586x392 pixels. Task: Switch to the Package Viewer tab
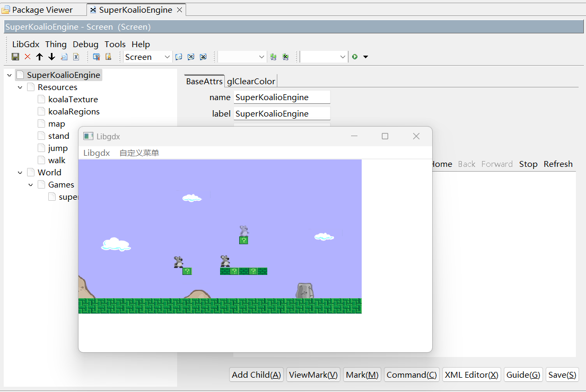point(42,10)
